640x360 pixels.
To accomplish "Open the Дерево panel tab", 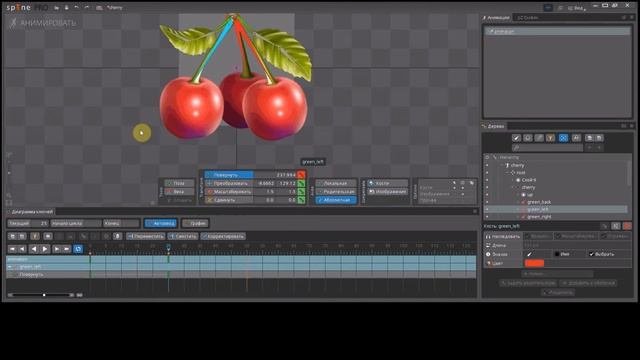I will [x=494, y=126].
